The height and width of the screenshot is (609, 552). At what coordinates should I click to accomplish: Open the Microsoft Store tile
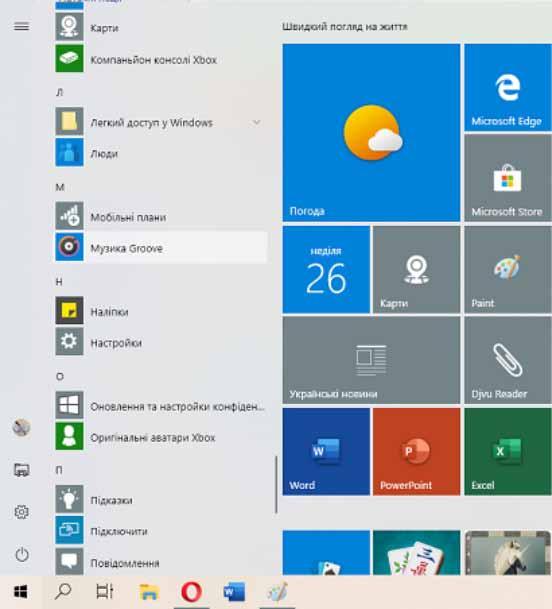(508, 178)
